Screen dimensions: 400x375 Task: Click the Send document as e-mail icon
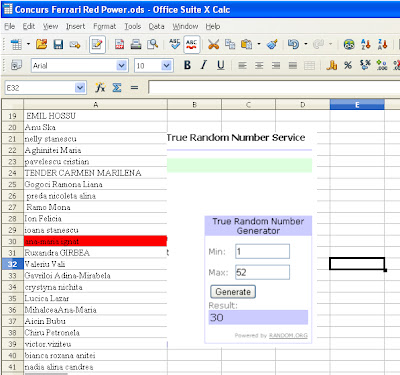pyautogui.click(x=75, y=44)
